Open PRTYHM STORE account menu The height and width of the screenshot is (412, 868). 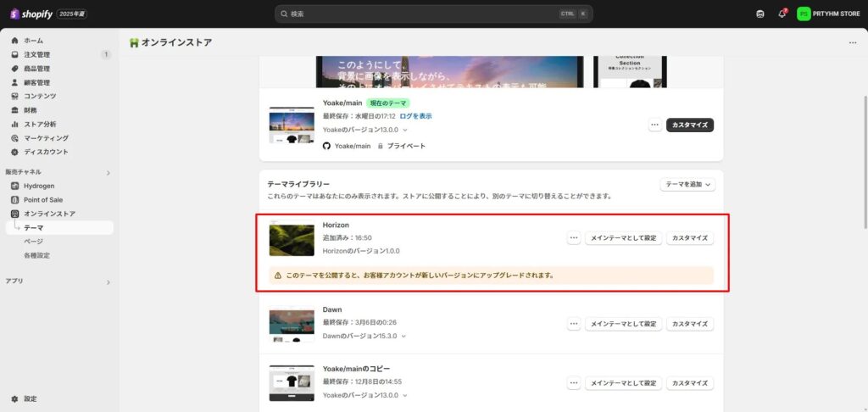click(x=828, y=14)
